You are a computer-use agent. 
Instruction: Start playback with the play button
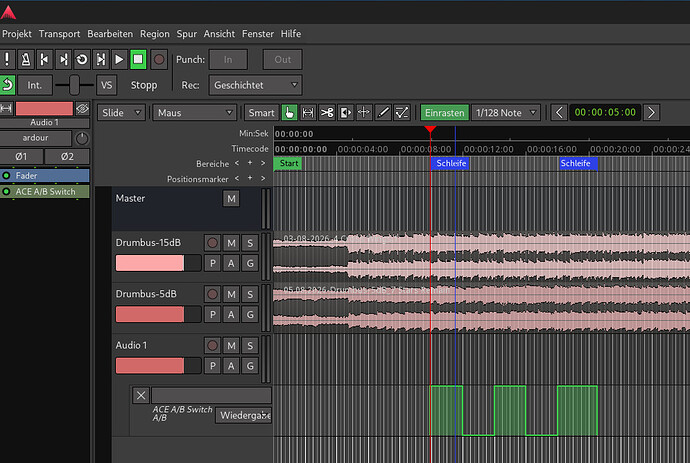click(119, 59)
